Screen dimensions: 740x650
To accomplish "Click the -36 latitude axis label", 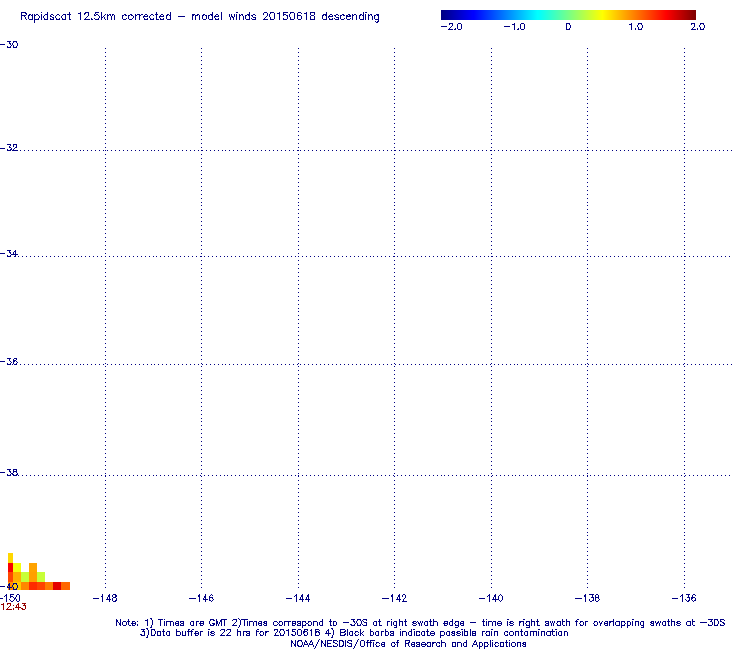I will [x=9, y=362].
